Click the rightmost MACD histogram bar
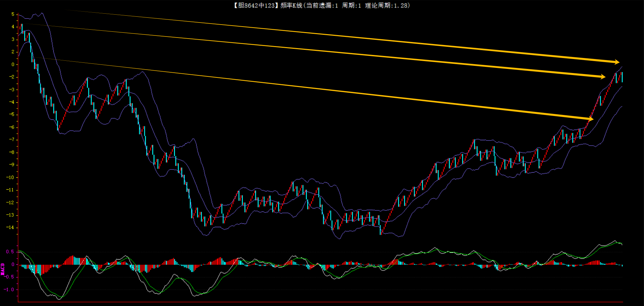Screen dimensions: 644x306 pos(622,265)
